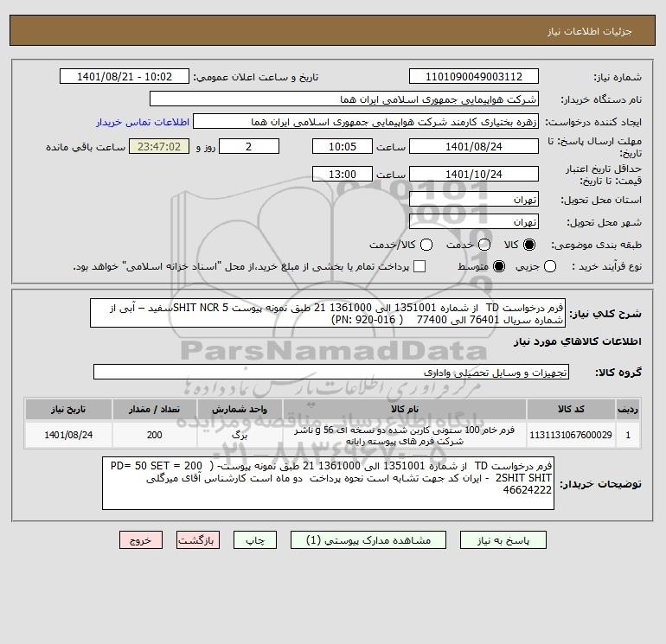
Task: Select product code 113113106760​0029 cell
Action: (571, 435)
